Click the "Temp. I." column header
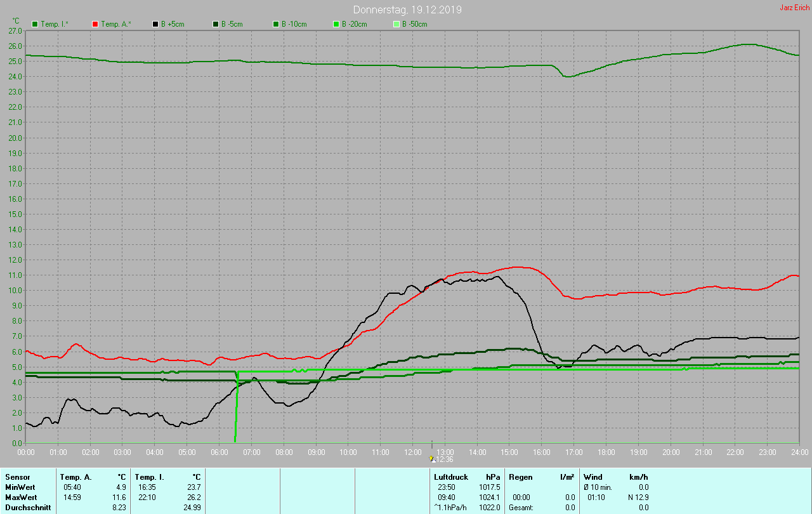 coord(149,477)
